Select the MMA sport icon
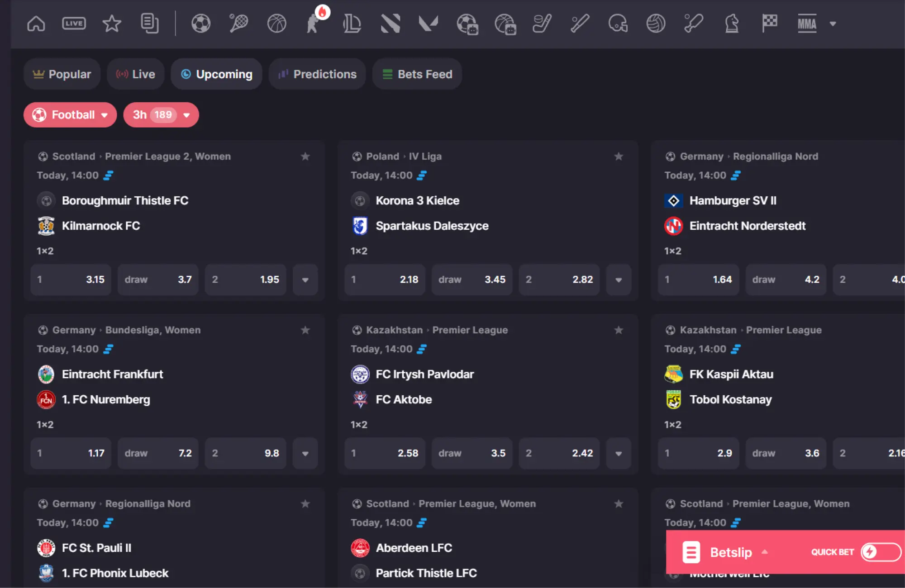This screenshot has height=588, width=905. pos(807,24)
